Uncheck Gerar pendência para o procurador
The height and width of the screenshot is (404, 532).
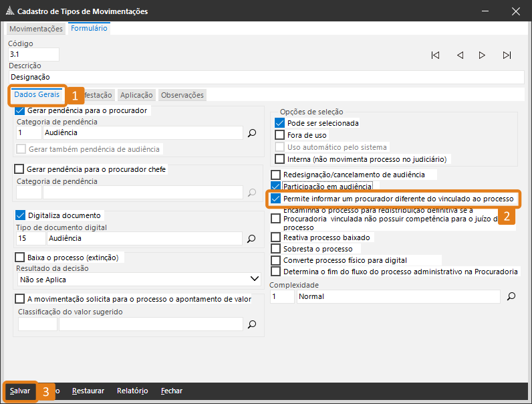pos(20,110)
